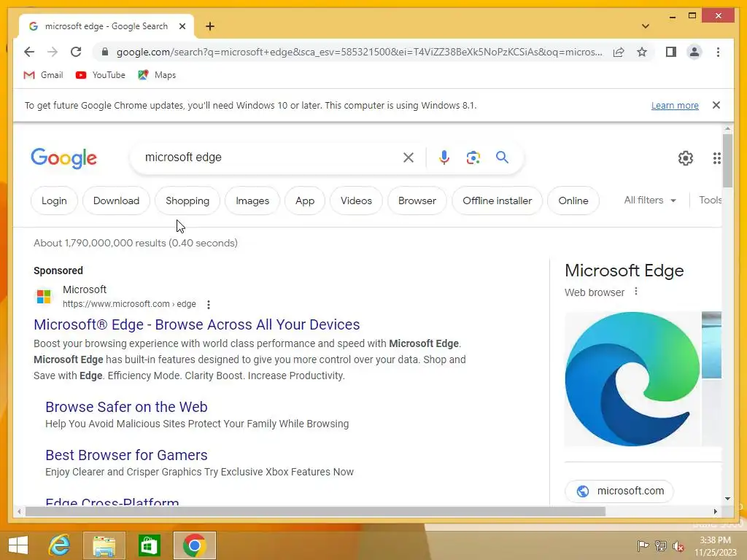The width and height of the screenshot is (747, 560).
Task: Click the scroll down arrow
Action: tap(727, 499)
